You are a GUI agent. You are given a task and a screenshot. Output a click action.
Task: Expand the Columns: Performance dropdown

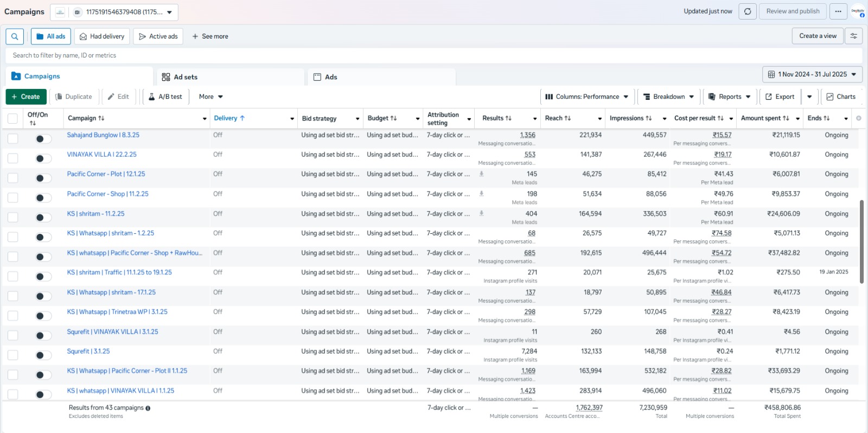tap(587, 97)
